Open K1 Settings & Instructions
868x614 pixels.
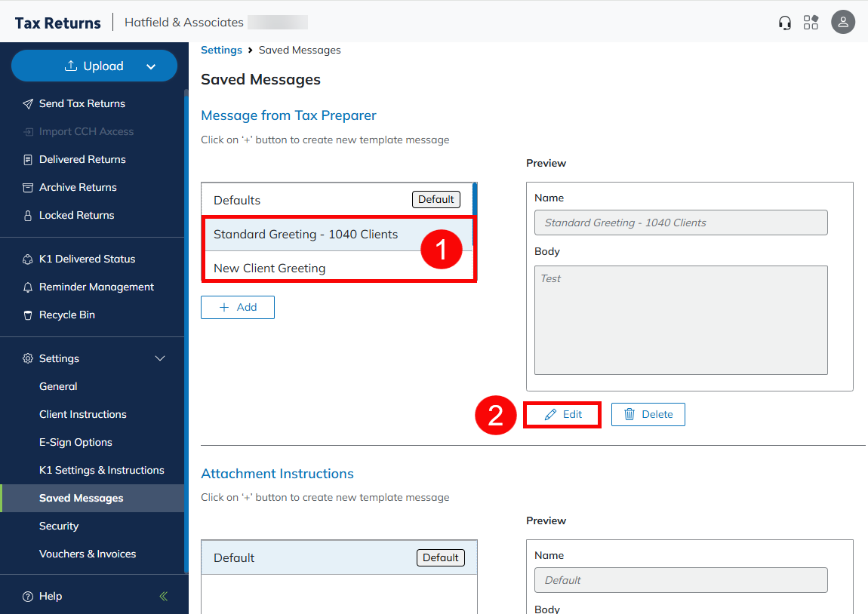[x=101, y=470]
